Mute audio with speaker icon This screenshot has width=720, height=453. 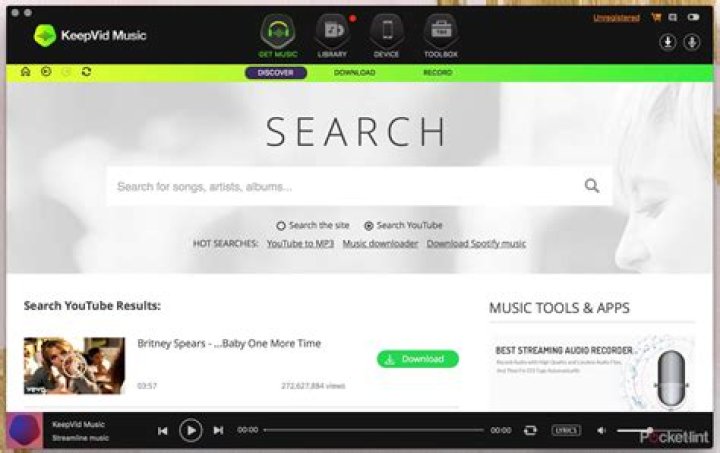tap(601, 431)
